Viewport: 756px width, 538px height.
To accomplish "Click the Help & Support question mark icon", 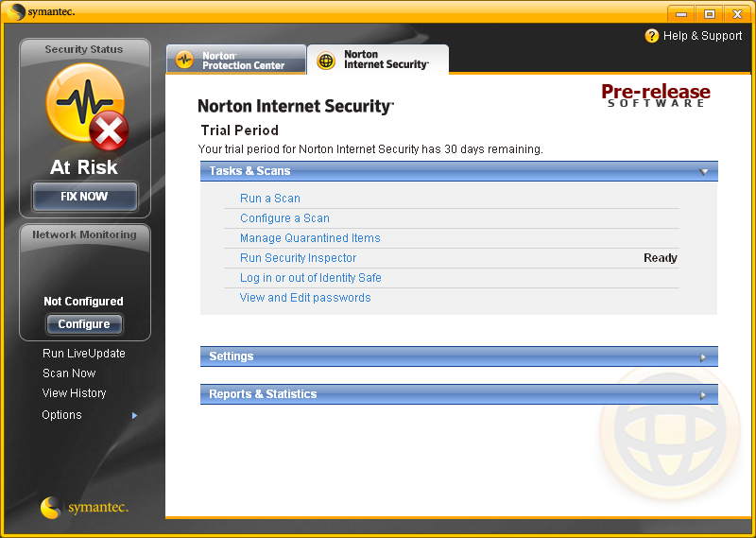I will click(651, 36).
